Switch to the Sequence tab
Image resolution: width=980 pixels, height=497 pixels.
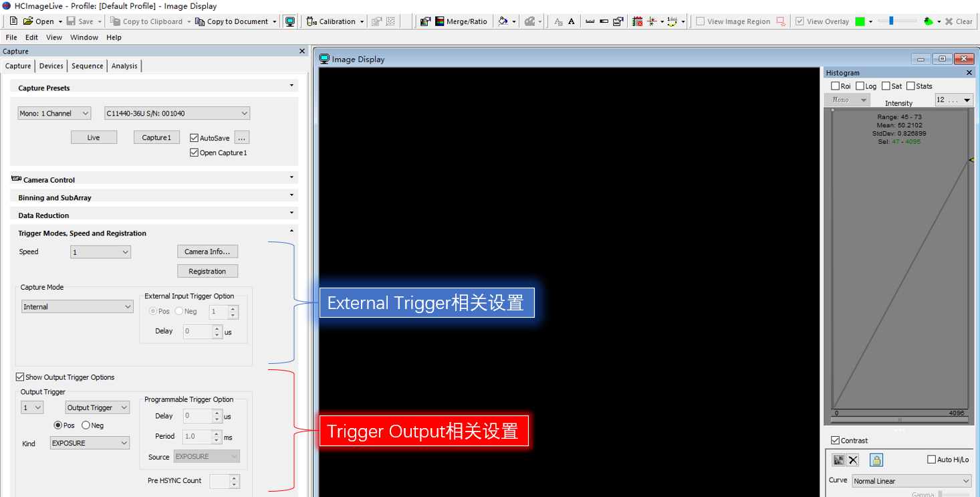[88, 66]
